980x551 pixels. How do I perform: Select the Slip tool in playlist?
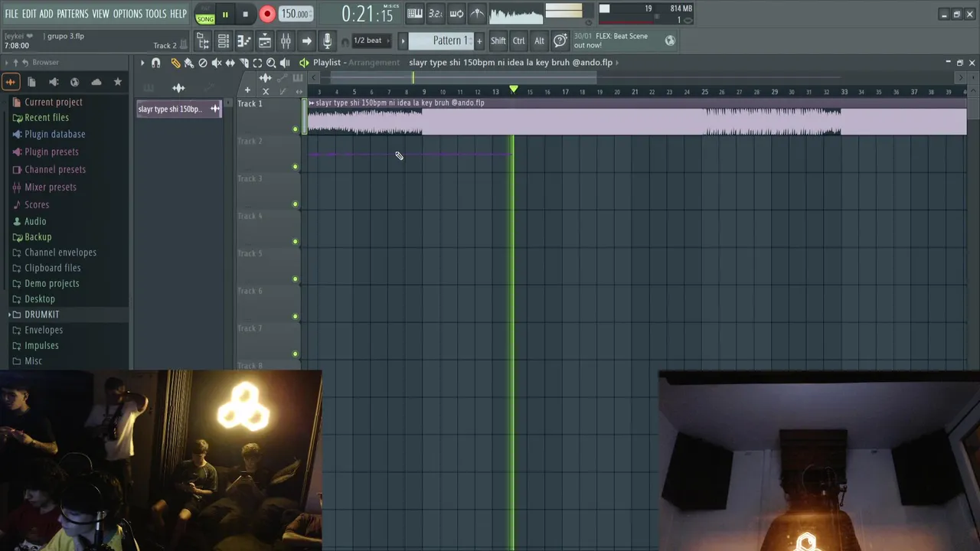pos(230,63)
